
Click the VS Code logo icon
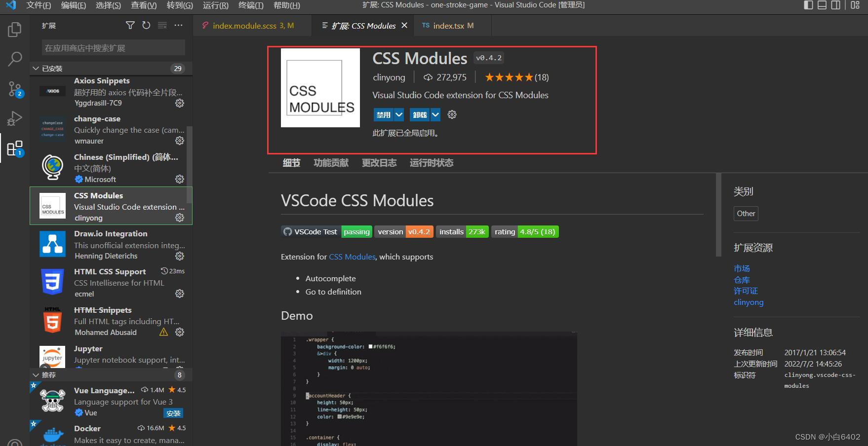pyautogui.click(x=11, y=5)
